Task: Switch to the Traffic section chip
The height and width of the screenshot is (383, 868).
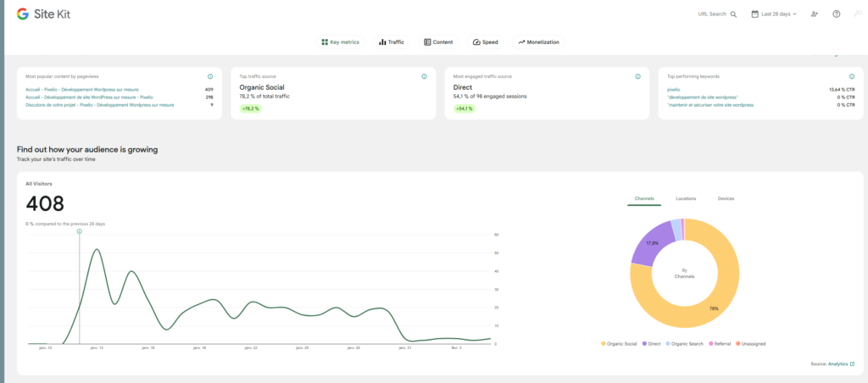Action: point(392,42)
